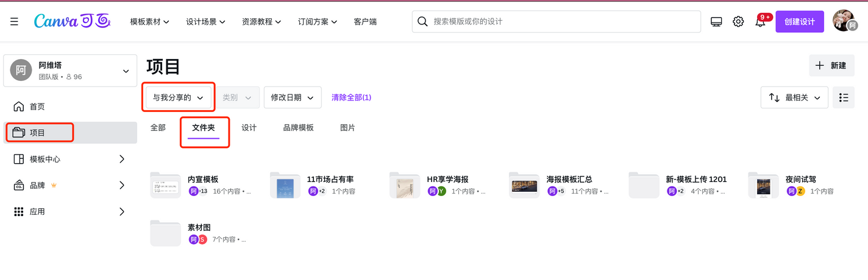Open the 海报模板汇总 folder thumbnail
Screen dimensions: 868x280
click(x=524, y=184)
